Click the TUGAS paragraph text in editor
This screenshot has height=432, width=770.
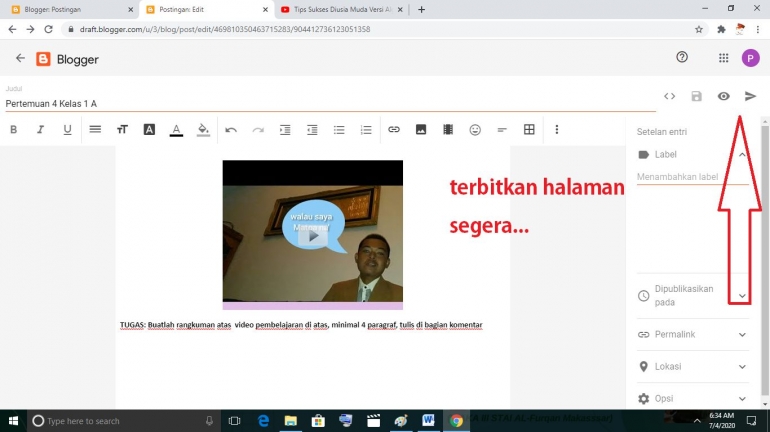point(301,325)
